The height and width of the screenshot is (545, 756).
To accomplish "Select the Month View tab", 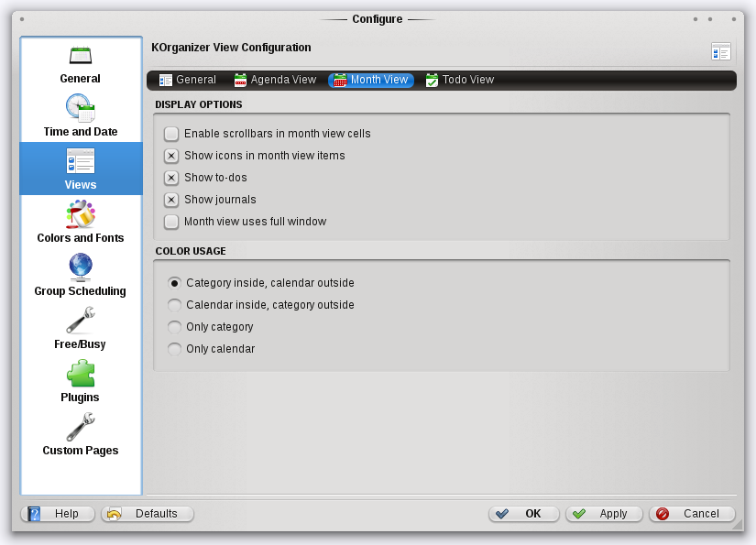I will coord(371,80).
